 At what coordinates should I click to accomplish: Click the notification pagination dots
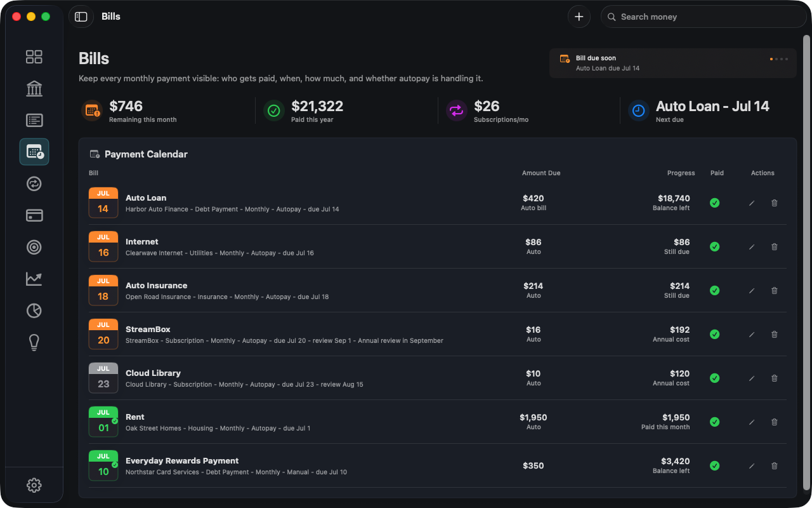click(779, 59)
